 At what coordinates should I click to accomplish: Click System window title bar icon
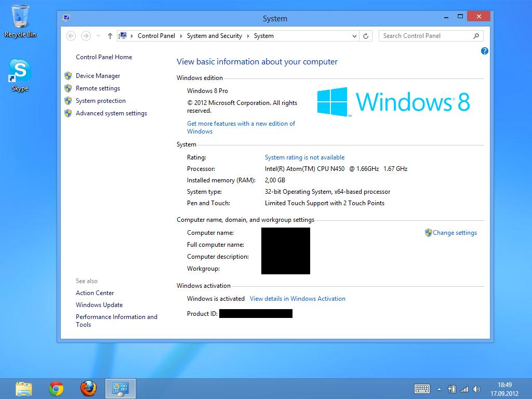coord(66,18)
